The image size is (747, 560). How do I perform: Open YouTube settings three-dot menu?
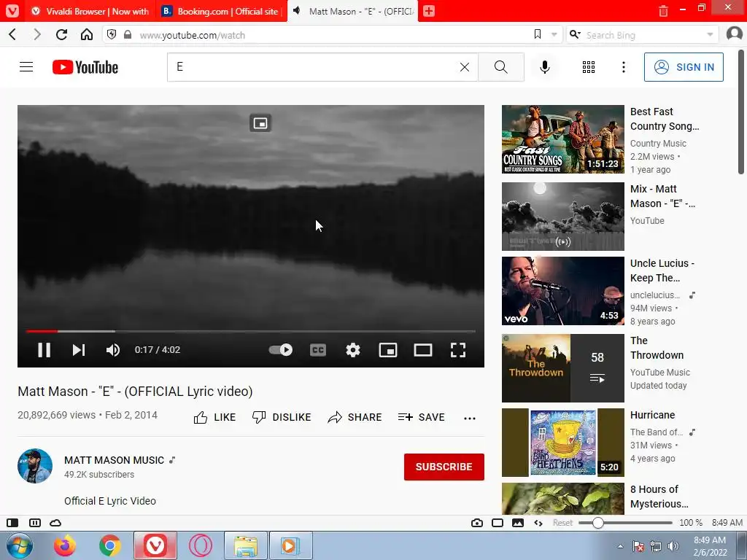(623, 67)
